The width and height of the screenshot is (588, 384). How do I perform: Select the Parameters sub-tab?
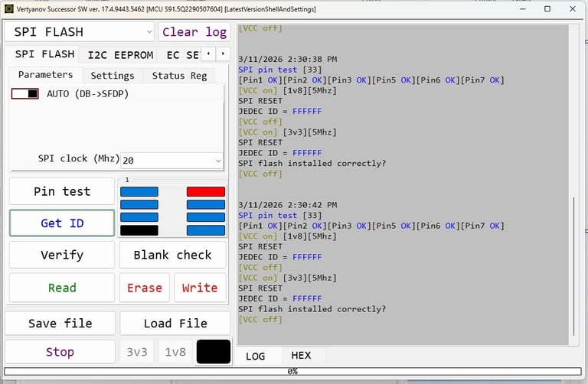point(45,74)
